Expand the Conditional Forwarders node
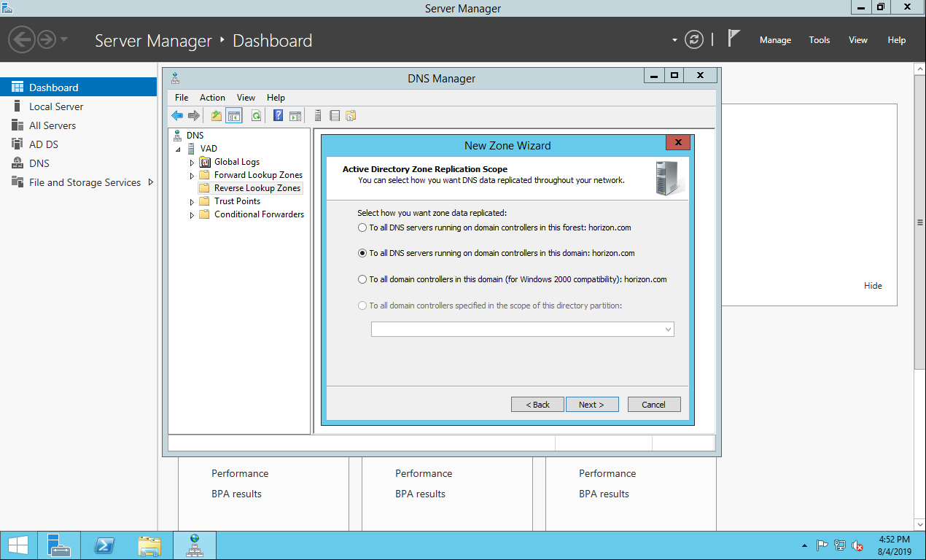This screenshot has height=560, width=926. [192, 215]
